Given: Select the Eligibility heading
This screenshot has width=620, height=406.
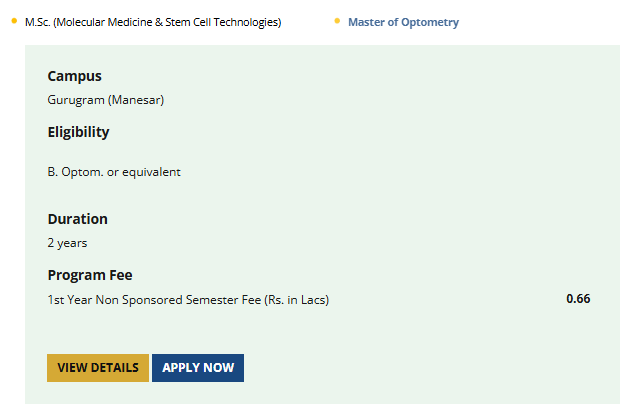Looking at the screenshot, I should click(78, 132).
